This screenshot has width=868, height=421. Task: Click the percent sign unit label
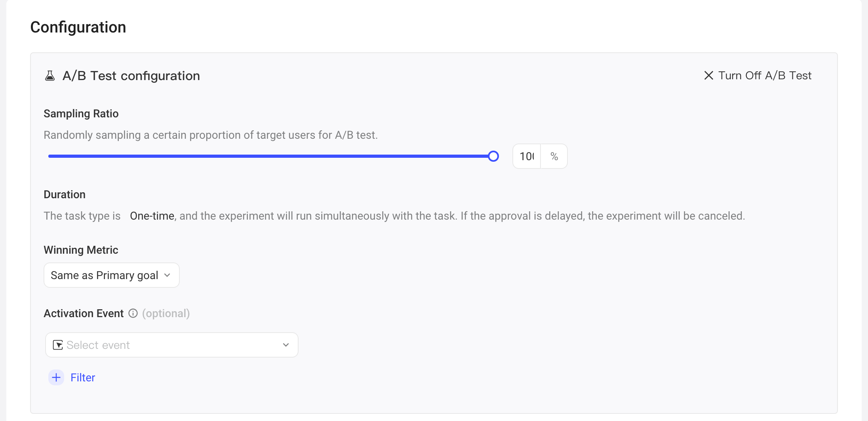[x=554, y=156]
